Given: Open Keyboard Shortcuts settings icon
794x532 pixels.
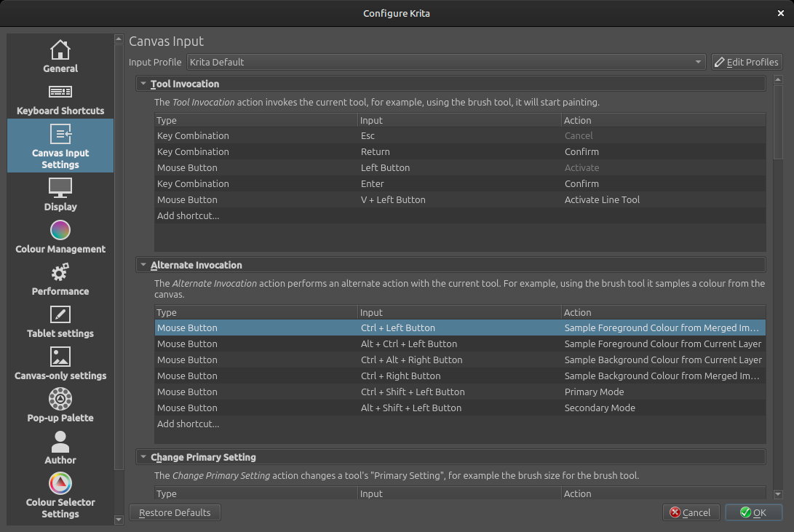Looking at the screenshot, I should pyautogui.click(x=60, y=92).
